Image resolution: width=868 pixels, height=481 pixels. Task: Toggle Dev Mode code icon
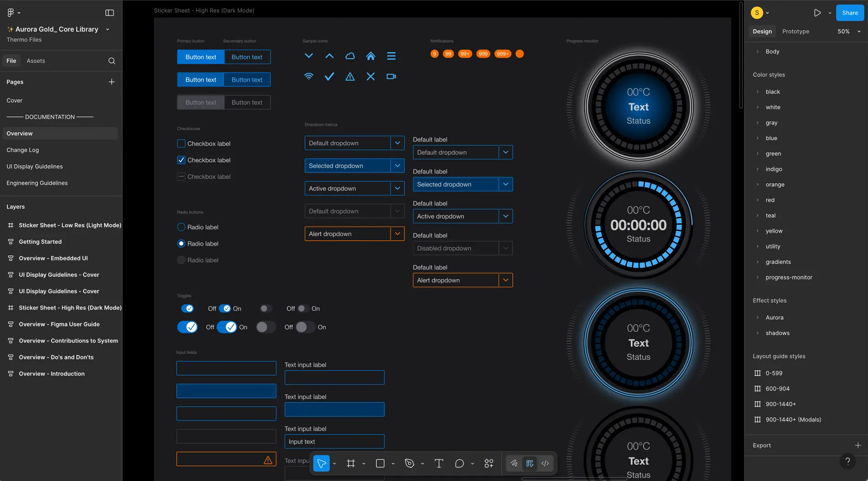[x=545, y=463]
